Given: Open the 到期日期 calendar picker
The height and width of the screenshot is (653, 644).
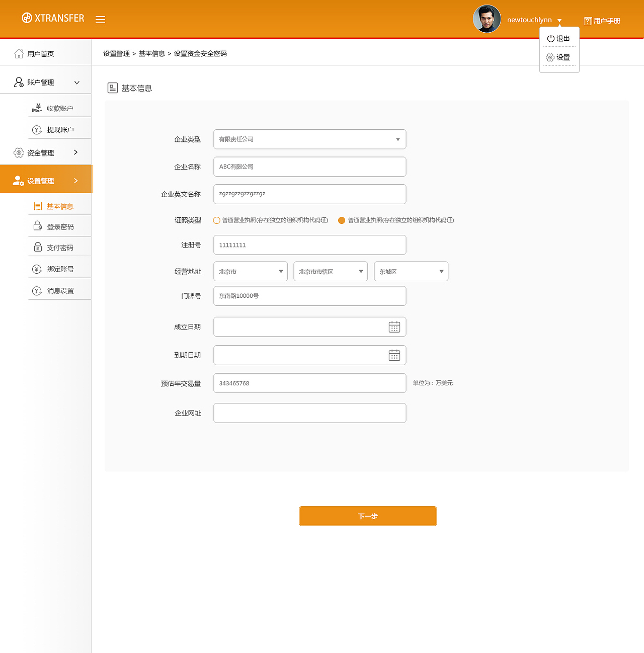Looking at the screenshot, I should coord(394,355).
